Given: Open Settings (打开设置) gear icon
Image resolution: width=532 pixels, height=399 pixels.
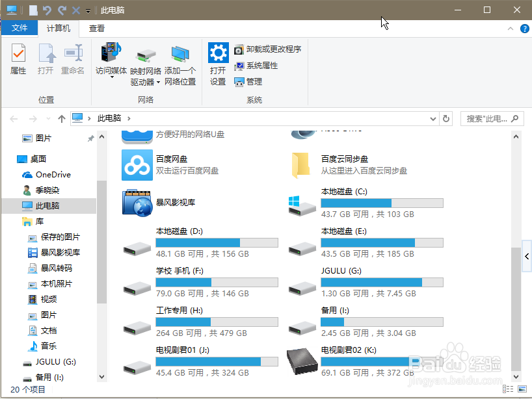Looking at the screenshot, I should point(218,64).
